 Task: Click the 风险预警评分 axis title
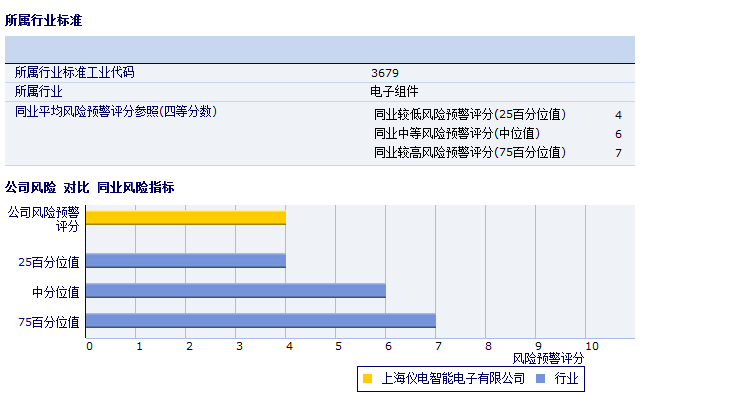pyautogui.click(x=548, y=359)
